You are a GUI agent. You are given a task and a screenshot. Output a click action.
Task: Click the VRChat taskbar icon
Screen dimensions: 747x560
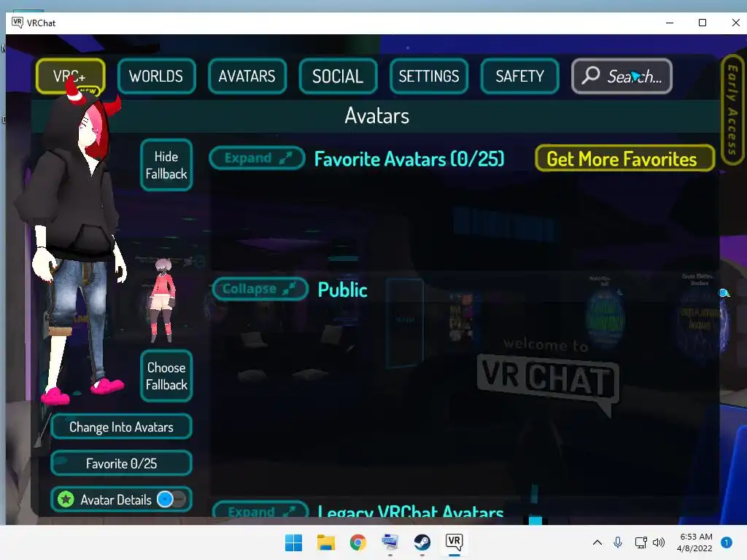click(454, 542)
